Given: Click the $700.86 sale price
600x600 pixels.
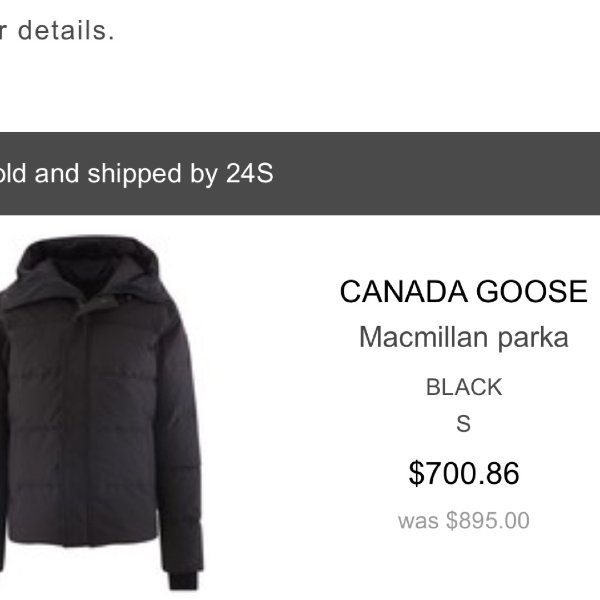Looking at the screenshot, I should click(x=463, y=473).
